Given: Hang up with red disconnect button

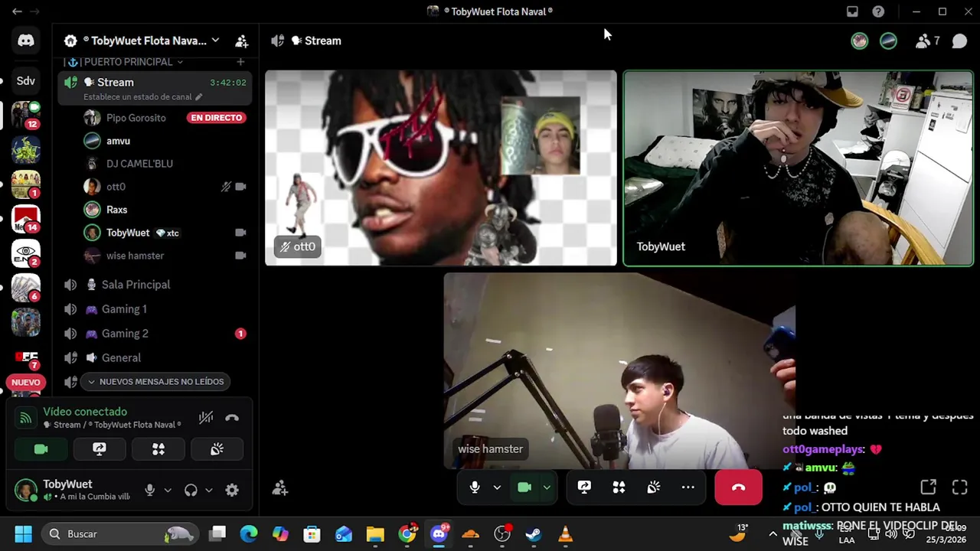Looking at the screenshot, I should tap(739, 487).
